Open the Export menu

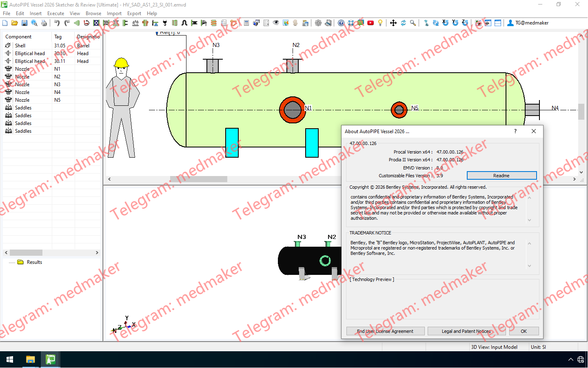pos(134,13)
